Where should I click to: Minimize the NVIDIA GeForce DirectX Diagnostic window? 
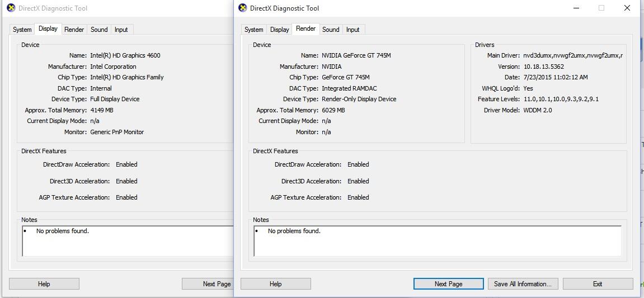coord(576,8)
